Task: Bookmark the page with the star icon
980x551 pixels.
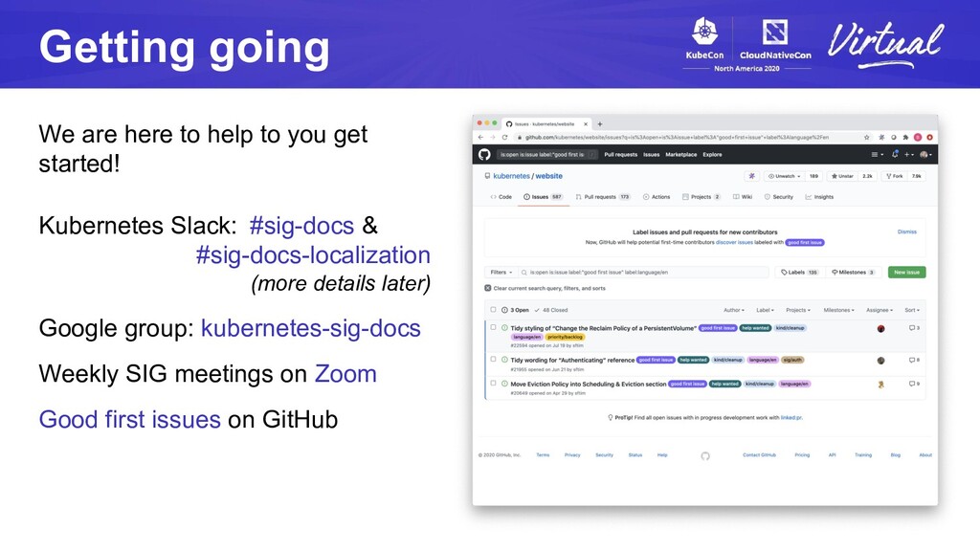Action: coord(867,137)
